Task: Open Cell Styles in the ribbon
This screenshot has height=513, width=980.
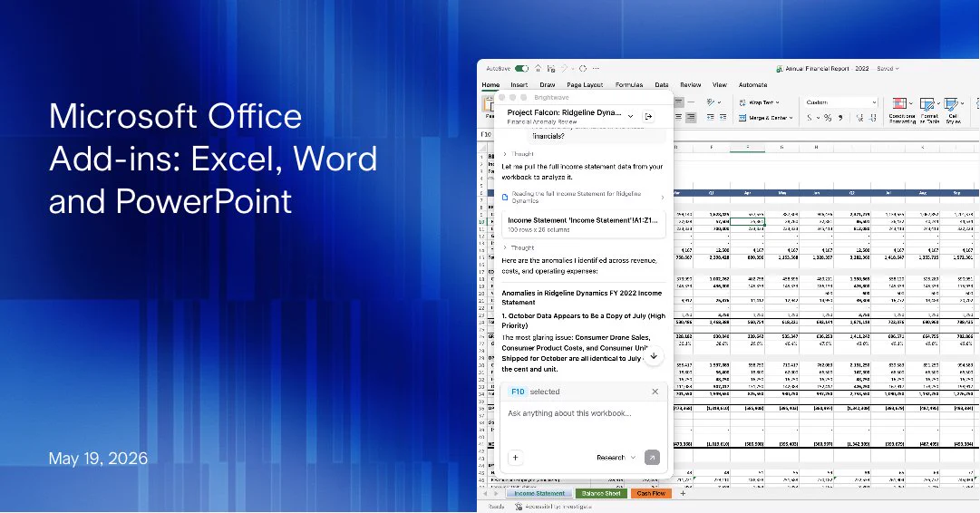Action: [x=953, y=111]
